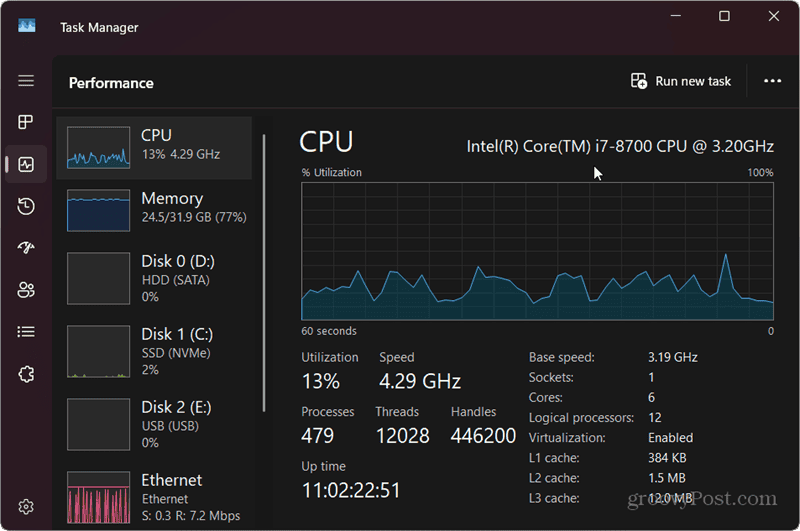Click the Run new task button
This screenshot has width=800, height=531.
point(681,81)
